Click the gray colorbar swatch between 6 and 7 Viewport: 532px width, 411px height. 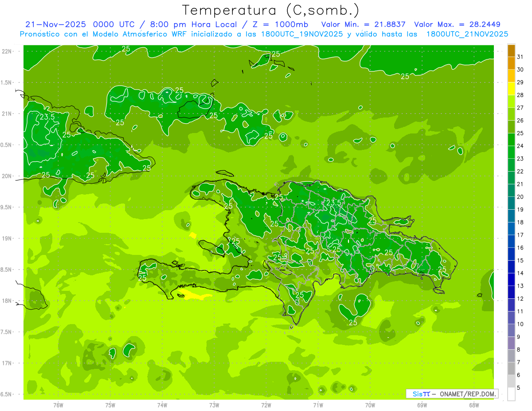[511, 368]
